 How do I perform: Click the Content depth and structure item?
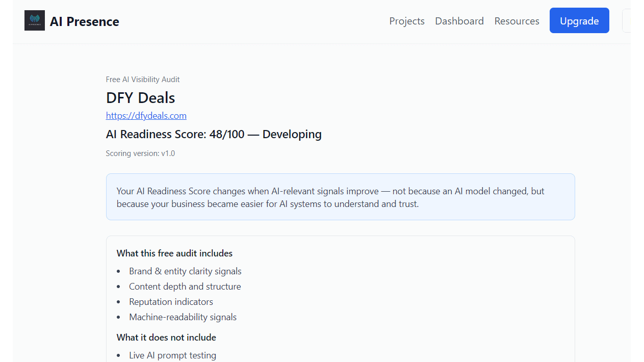click(185, 287)
